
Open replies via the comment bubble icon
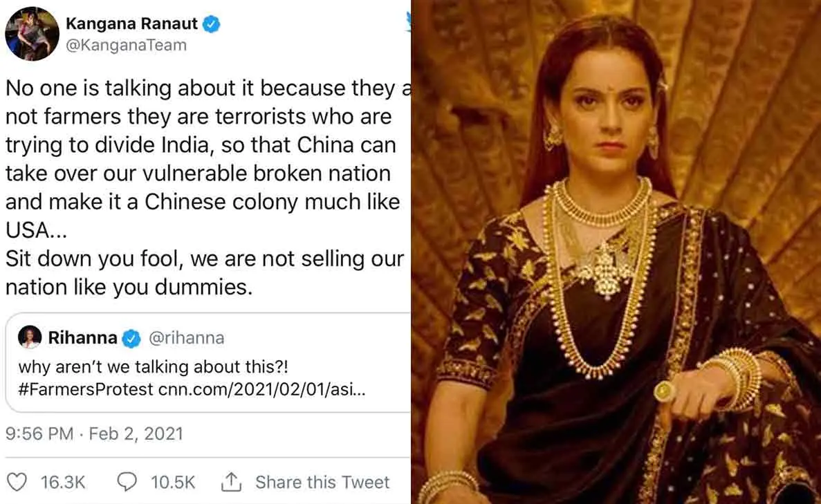click(127, 482)
